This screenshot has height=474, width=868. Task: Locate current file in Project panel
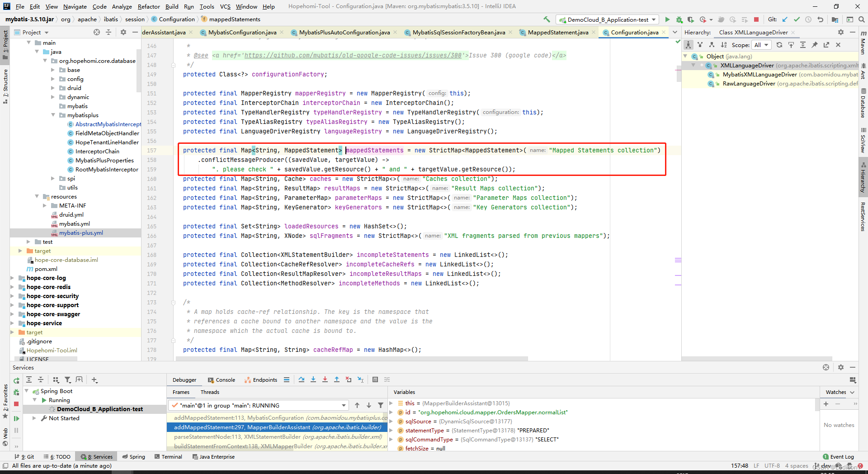(97, 32)
